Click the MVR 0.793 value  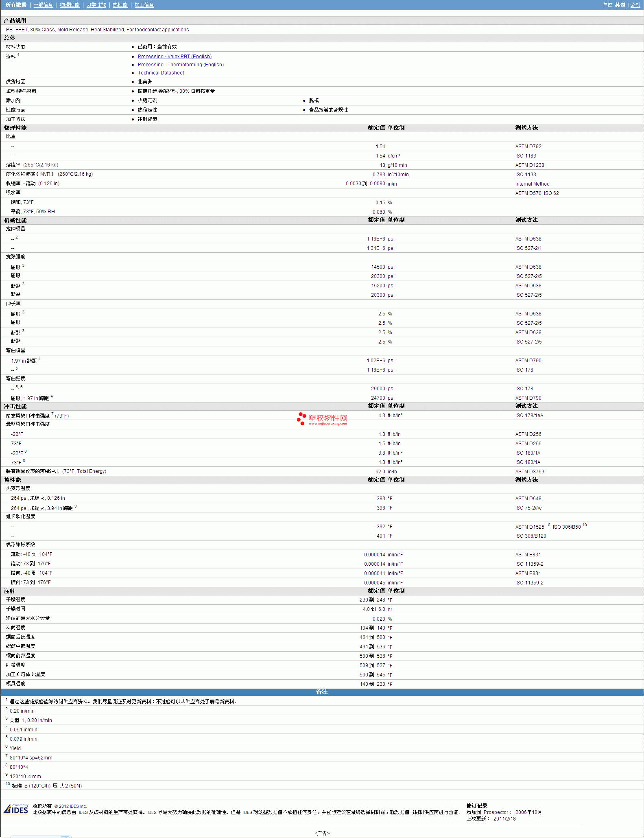(x=379, y=175)
